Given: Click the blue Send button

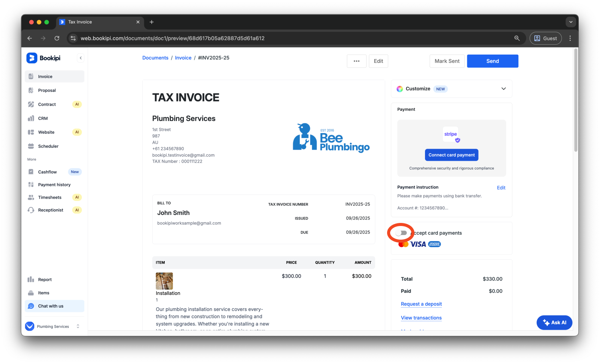Looking at the screenshot, I should point(493,61).
